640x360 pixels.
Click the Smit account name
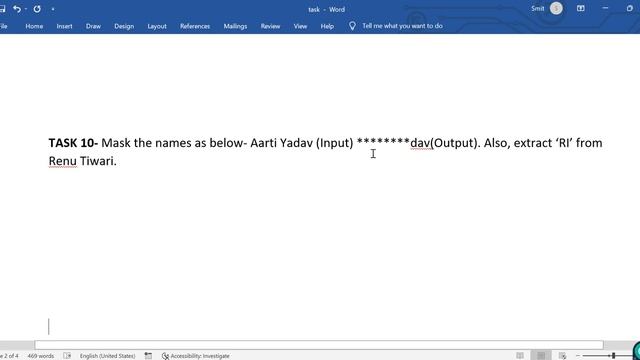pos(537,8)
